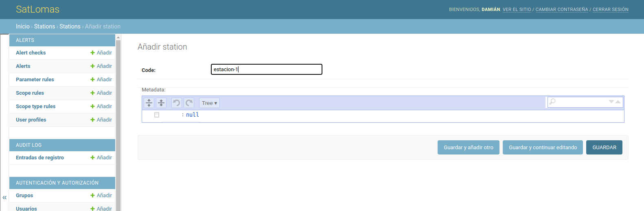Open User profiles in sidebar
Image resolution: width=644 pixels, height=211 pixels.
[x=31, y=120]
